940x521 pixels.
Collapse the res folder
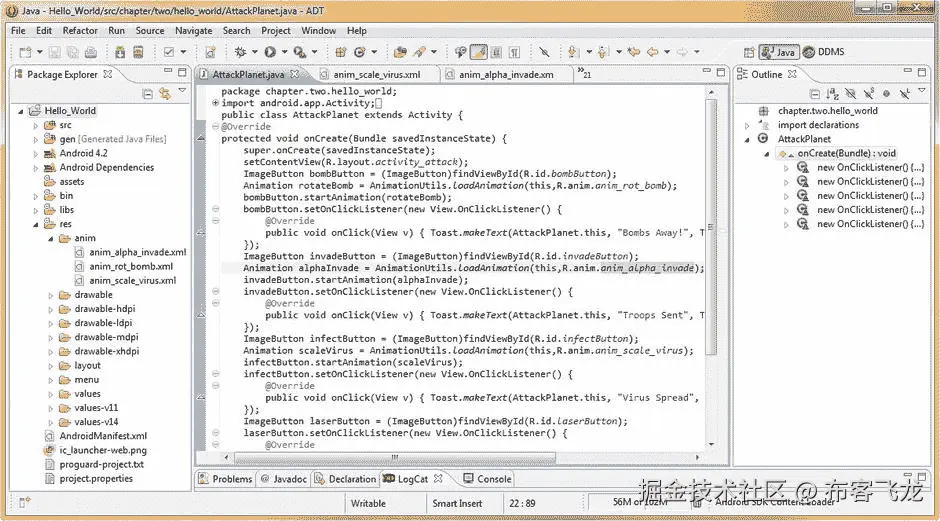pyautogui.click(x=36, y=225)
